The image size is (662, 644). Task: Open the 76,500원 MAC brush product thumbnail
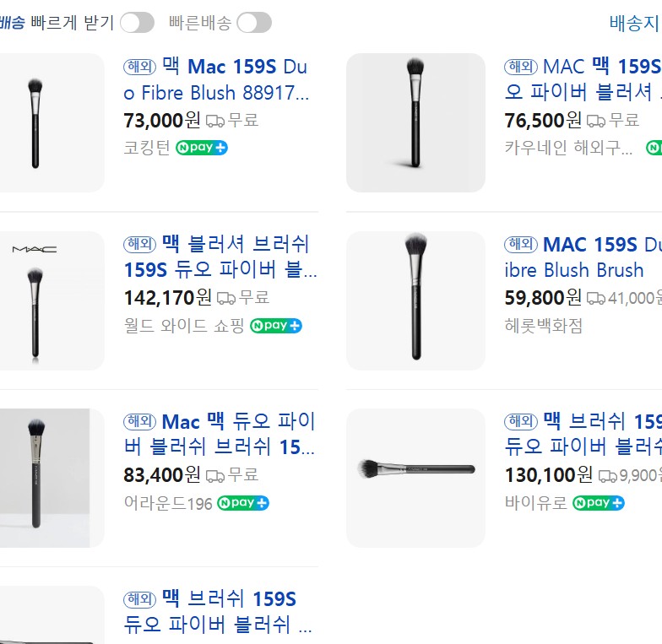click(415, 122)
